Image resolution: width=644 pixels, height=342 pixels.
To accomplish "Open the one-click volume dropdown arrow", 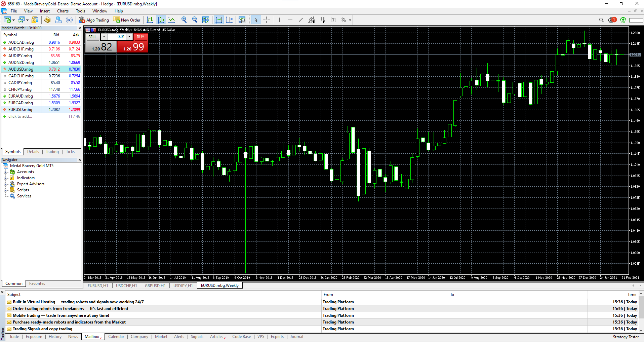I will pyautogui.click(x=104, y=37).
